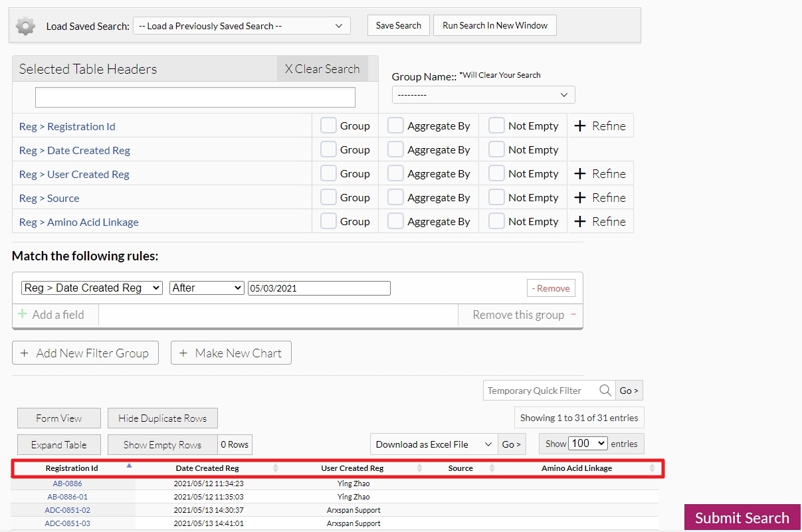Toggle Not Empty for Amino Acid Linkage
This screenshot has height=532, width=802.
pyautogui.click(x=496, y=222)
